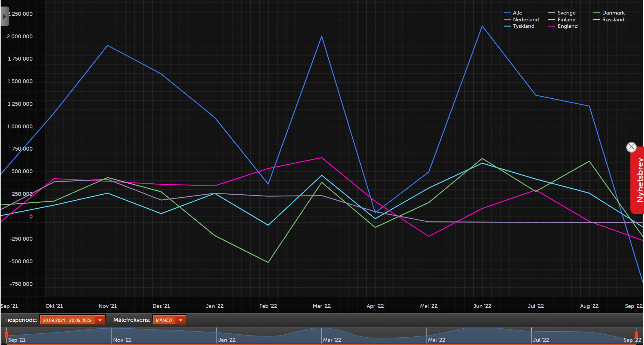Show the Finland series via legend
The height and width of the screenshot is (345, 644).
(566, 20)
